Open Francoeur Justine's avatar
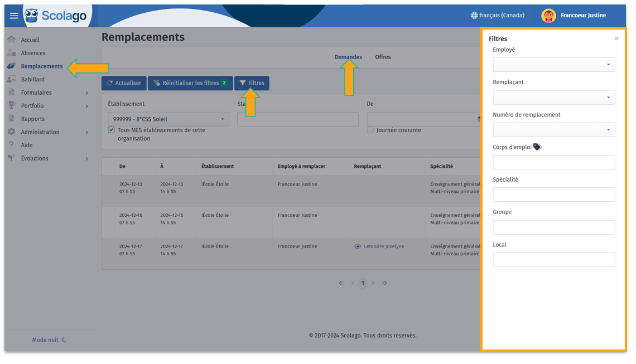This screenshot has height=364, width=636. click(x=548, y=16)
